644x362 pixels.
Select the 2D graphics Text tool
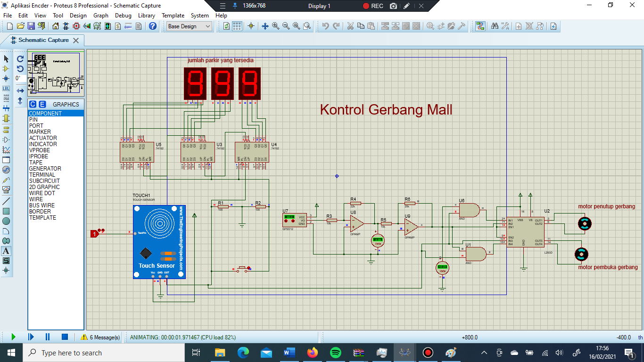(6, 250)
